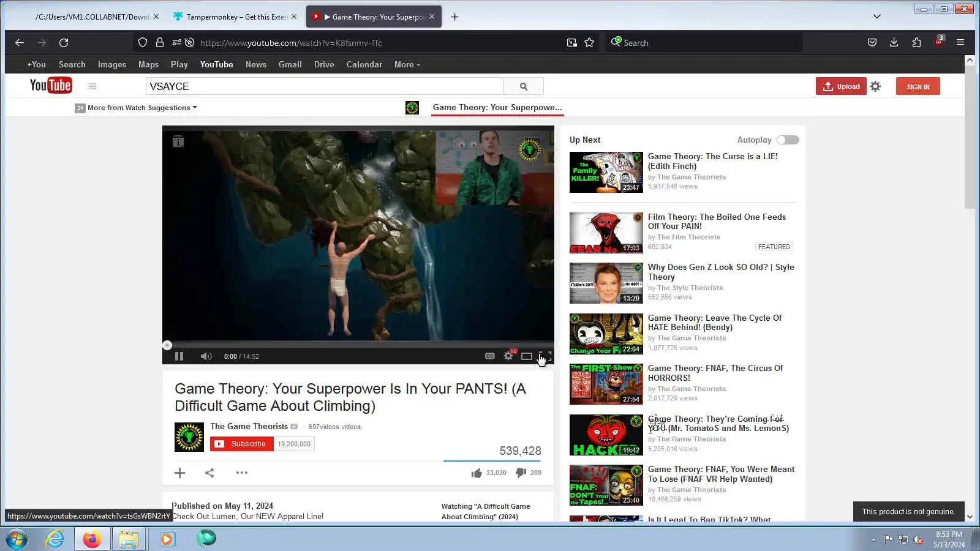Open the Firefox downloads panel

(894, 43)
